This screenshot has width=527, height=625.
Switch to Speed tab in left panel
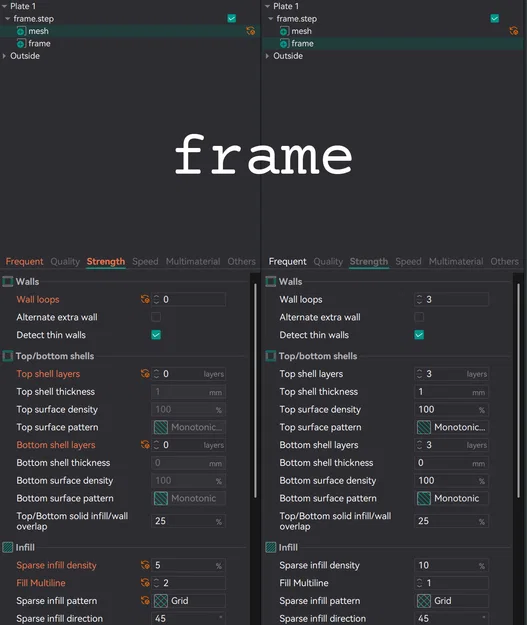tap(145, 261)
